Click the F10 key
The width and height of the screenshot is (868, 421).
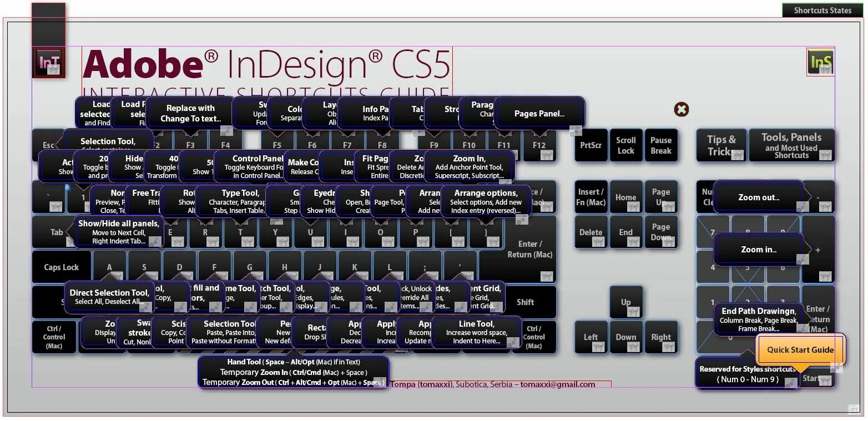469,145
